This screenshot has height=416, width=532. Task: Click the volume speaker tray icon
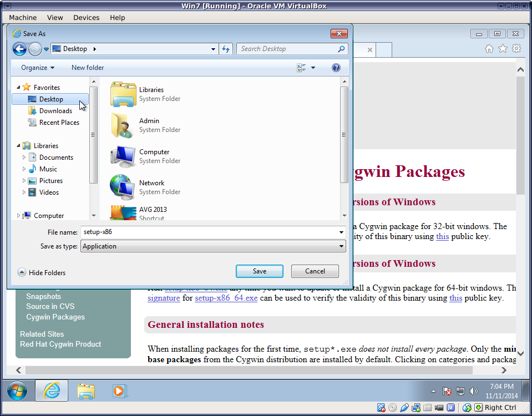tap(473, 391)
